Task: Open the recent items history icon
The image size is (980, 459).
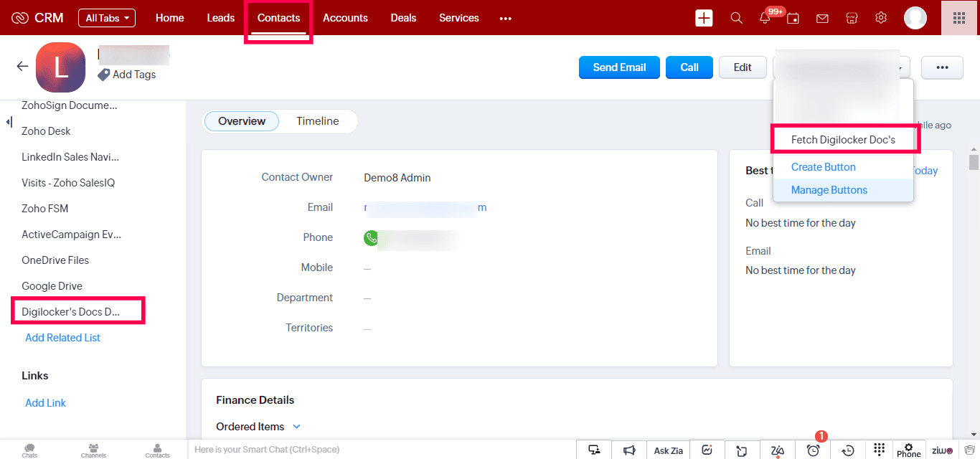Action: (848, 450)
